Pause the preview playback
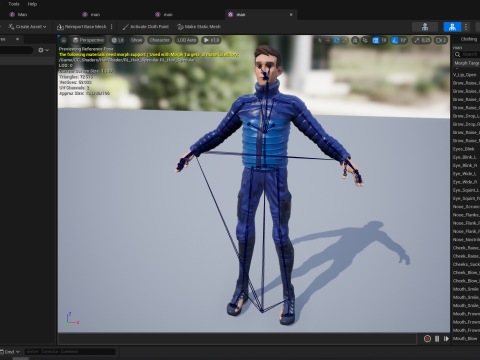Image resolution: width=480 pixels, height=360 pixels. click(x=437, y=339)
